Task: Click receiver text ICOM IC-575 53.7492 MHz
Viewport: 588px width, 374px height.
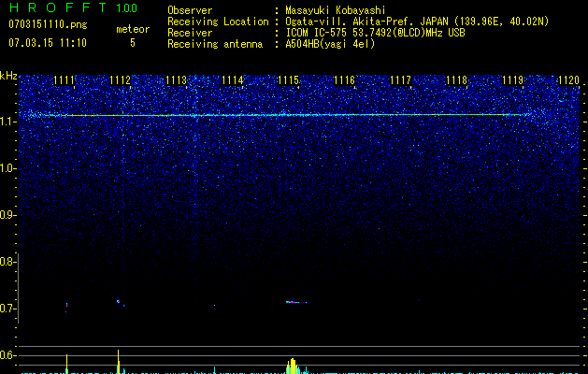Action: (x=375, y=33)
